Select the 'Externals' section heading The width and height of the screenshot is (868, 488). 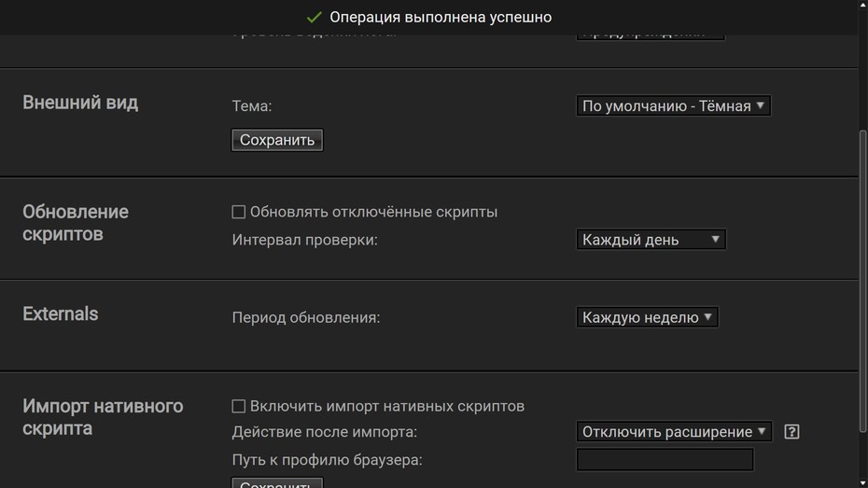pos(61,314)
